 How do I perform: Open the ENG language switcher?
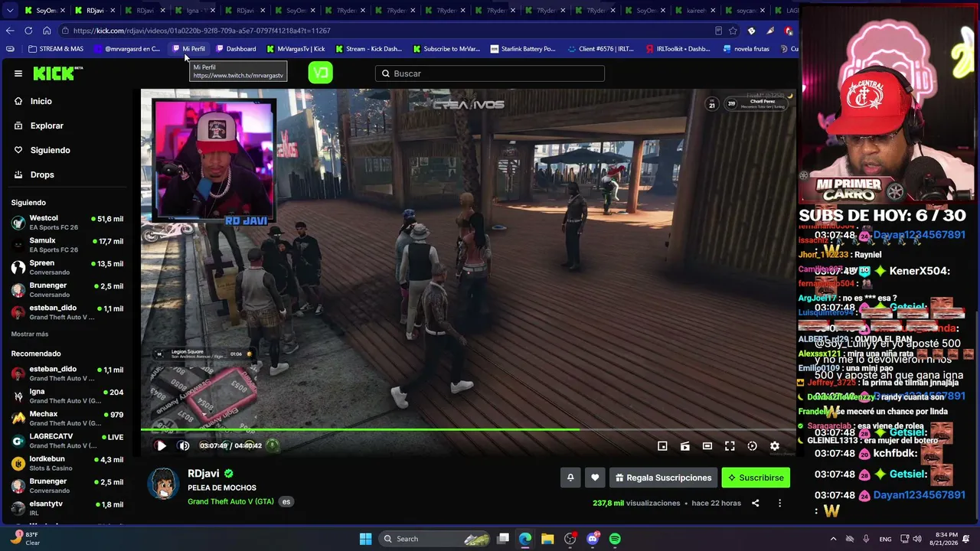click(x=886, y=539)
